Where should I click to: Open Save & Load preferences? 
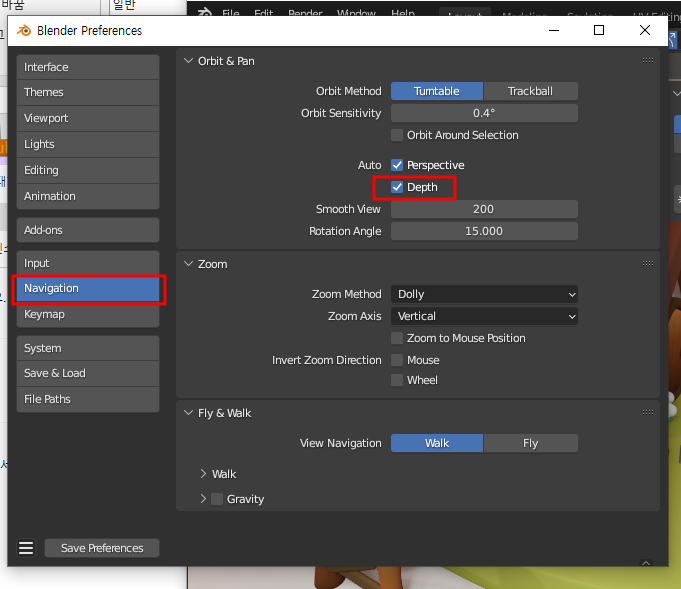[x=88, y=374]
